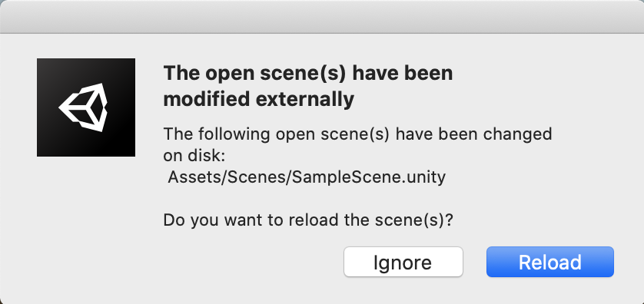
Task: Click the bold 'modified externally' heading text
Action: point(259,99)
